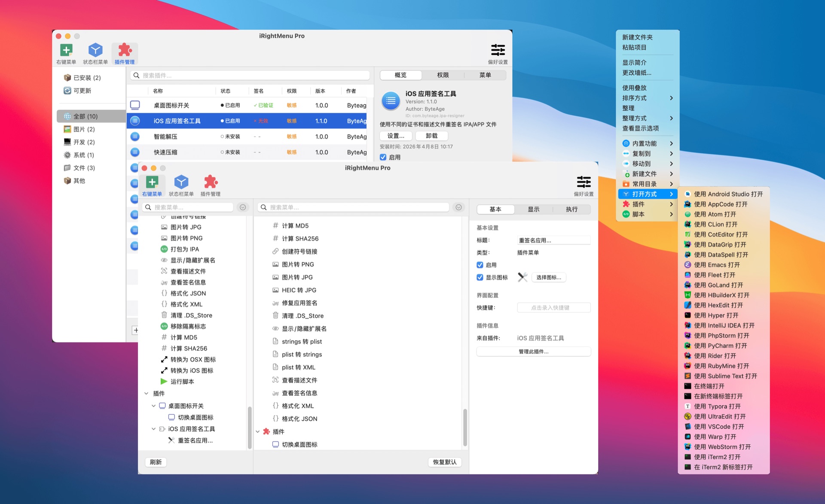The height and width of the screenshot is (504, 825).
Task: Click 管理此插件... button
Action: pyautogui.click(x=533, y=352)
